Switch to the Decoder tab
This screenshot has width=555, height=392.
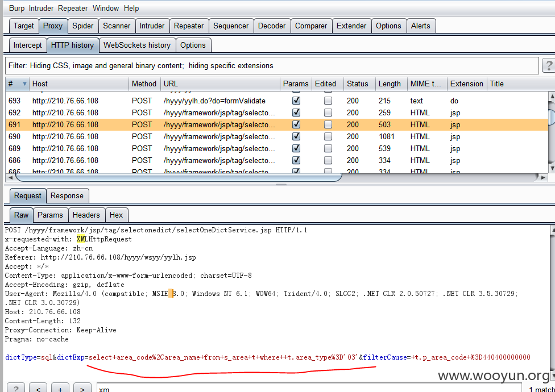coord(272,26)
